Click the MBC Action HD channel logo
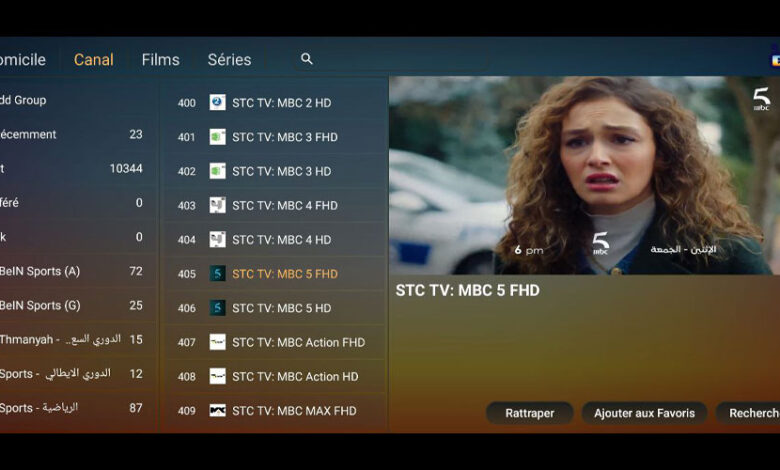780x470 pixels. tap(217, 376)
